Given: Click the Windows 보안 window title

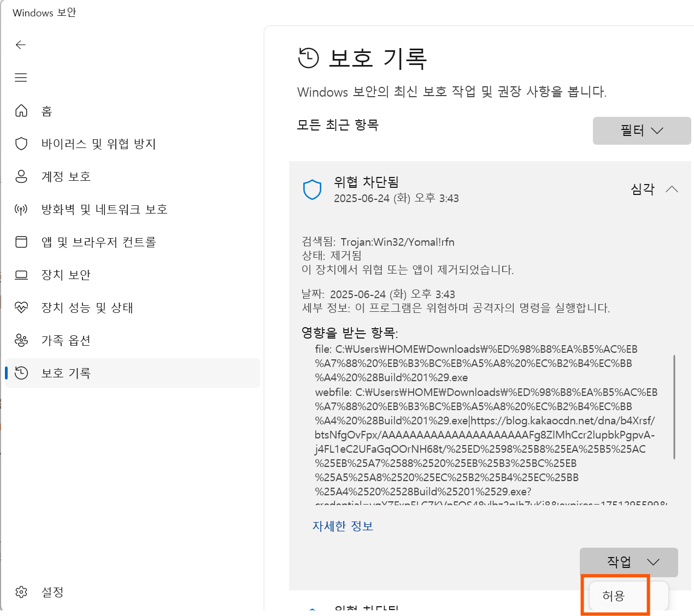Looking at the screenshot, I should (44, 13).
